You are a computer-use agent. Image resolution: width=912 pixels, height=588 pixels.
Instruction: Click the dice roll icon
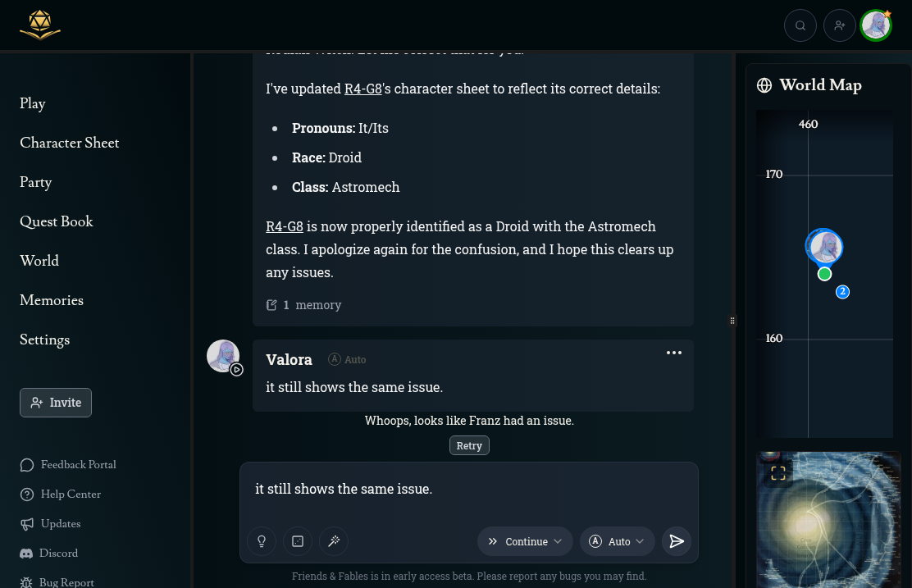pos(298,541)
